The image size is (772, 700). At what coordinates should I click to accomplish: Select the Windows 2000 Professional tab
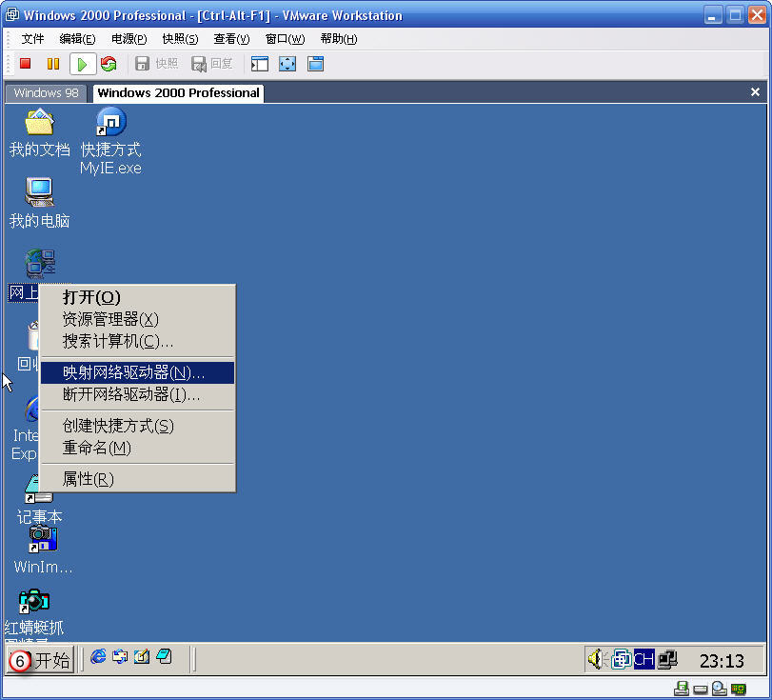pos(178,93)
